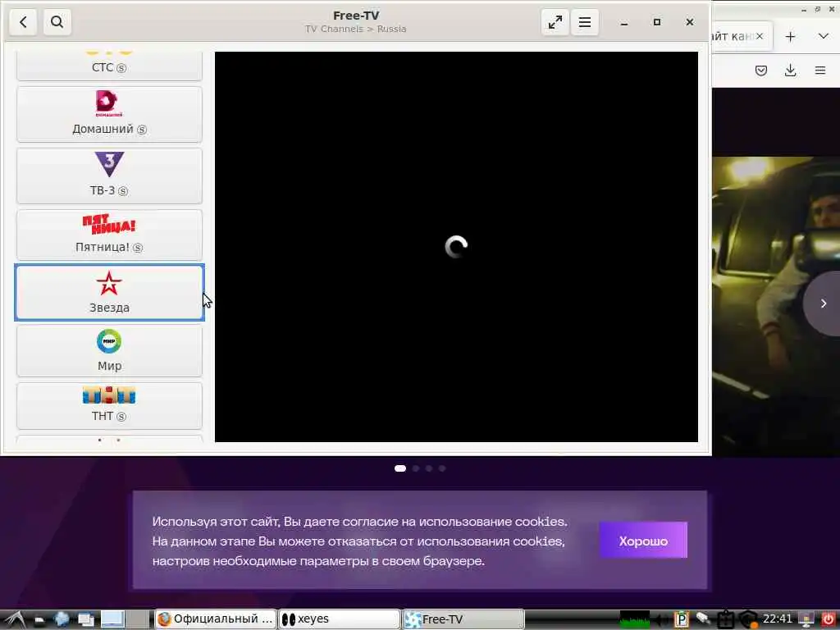Expand the Firefox list all tabs chevron
Image resolution: width=840 pixels, height=630 pixels.
pos(824,36)
